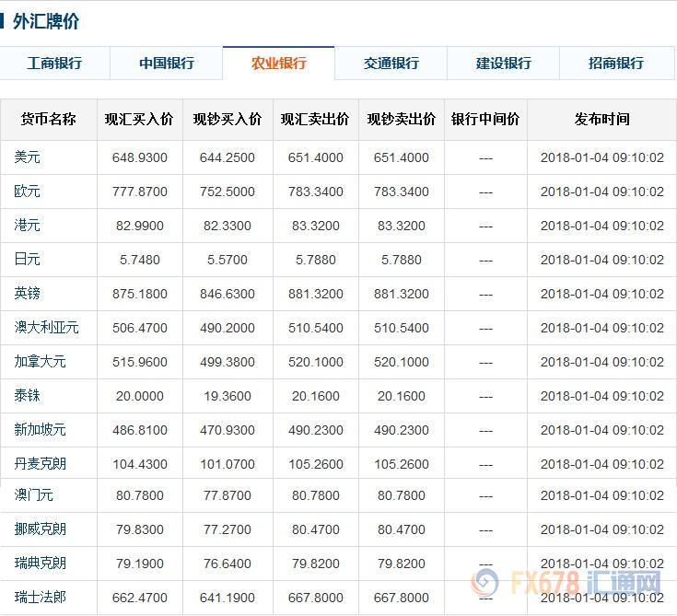
Task: Select the 瑞典克朗 currency row name
Action: [40, 564]
